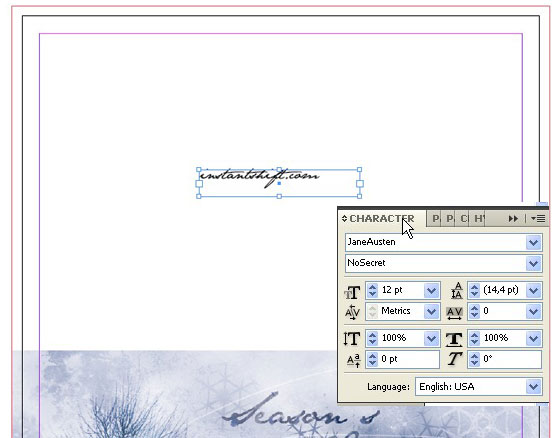Image resolution: width=560 pixels, height=438 pixels.
Task: Select the instantshift.com text frame
Action: pos(279,183)
